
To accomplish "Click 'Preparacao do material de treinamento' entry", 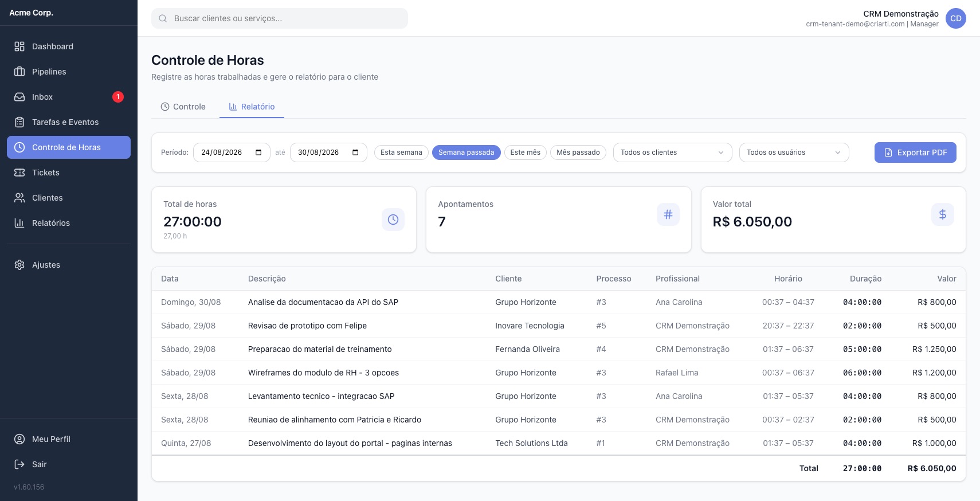I will [x=320, y=349].
